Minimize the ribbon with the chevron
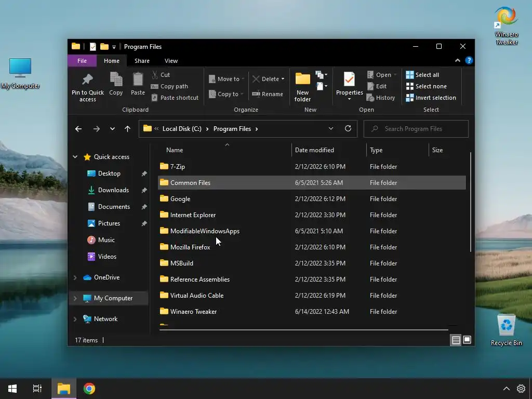This screenshot has height=399, width=532. pyautogui.click(x=457, y=60)
